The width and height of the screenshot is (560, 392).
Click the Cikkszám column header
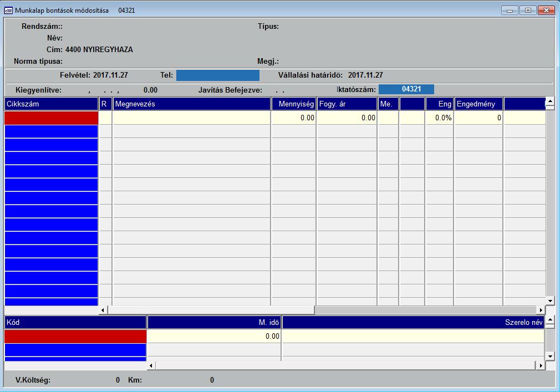[51, 104]
